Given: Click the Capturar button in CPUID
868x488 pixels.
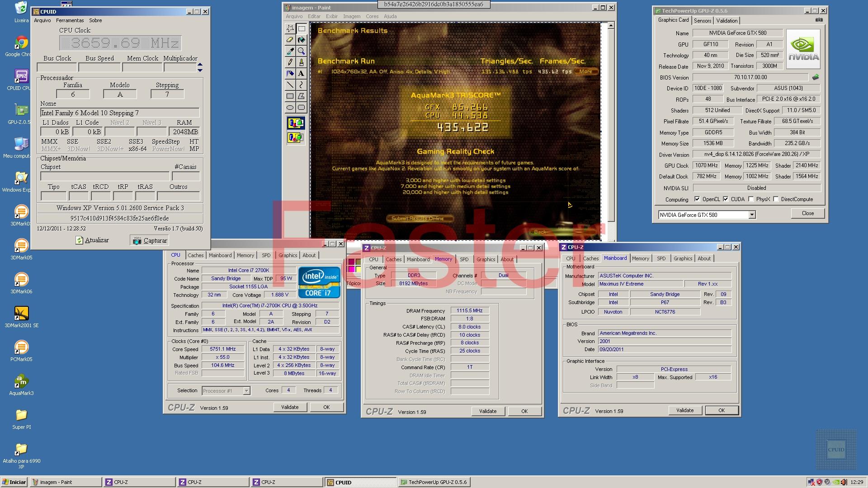Looking at the screenshot, I should tap(150, 240).
